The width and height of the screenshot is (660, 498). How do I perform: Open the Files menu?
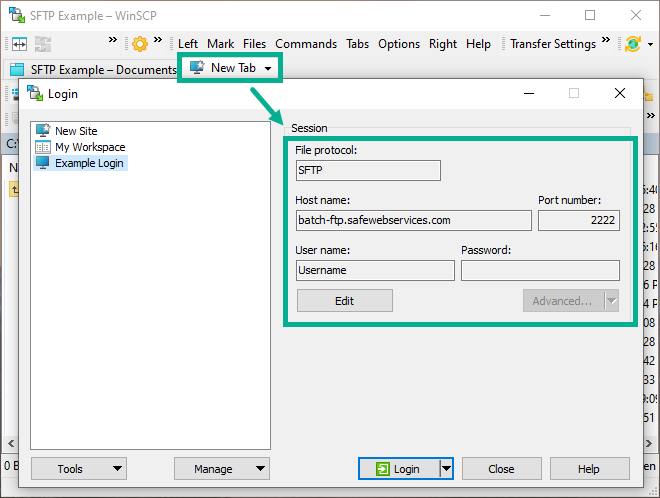tap(254, 44)
